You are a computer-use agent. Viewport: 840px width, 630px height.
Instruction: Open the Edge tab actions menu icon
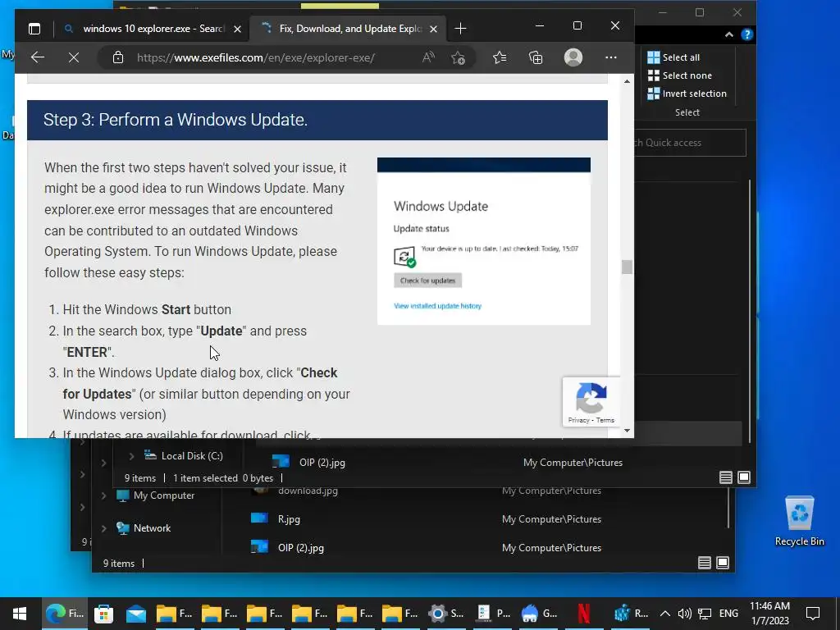[34, 29]
